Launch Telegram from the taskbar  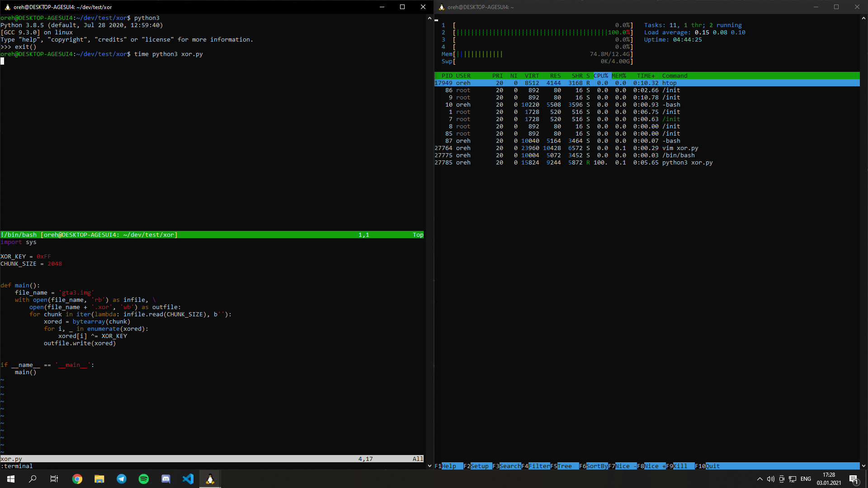[x=122, y=479]
